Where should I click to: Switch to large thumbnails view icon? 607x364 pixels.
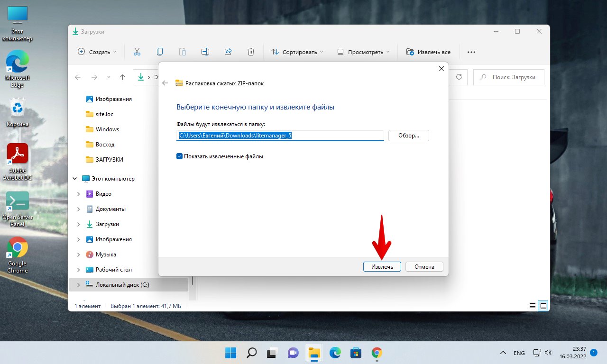coord(543,306)
